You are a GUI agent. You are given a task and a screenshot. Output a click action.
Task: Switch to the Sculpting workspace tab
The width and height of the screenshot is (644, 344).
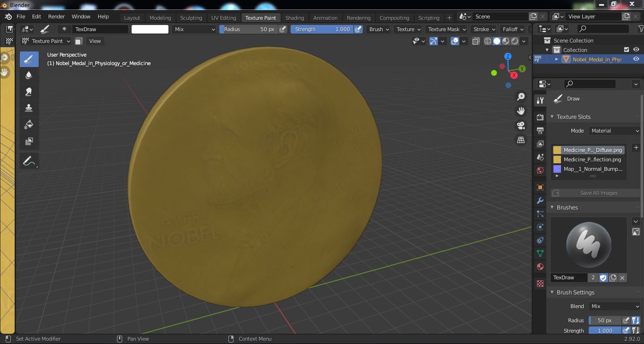pos(191,18)
